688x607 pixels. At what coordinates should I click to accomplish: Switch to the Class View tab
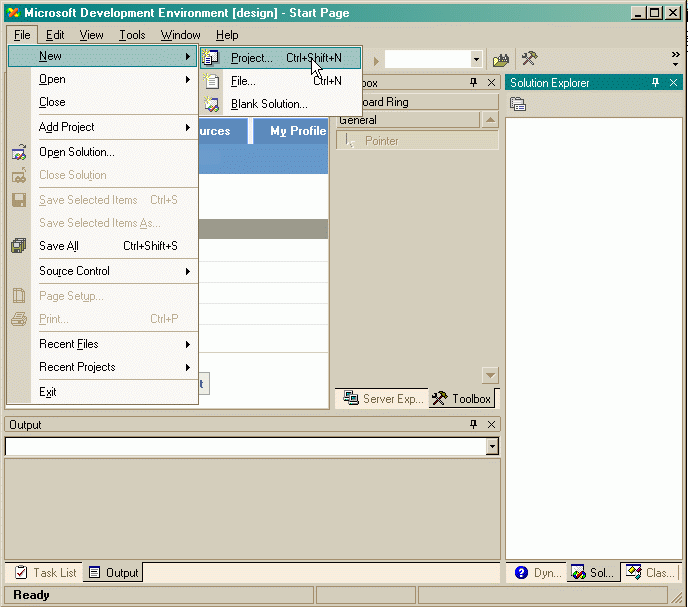coord(650,572)
